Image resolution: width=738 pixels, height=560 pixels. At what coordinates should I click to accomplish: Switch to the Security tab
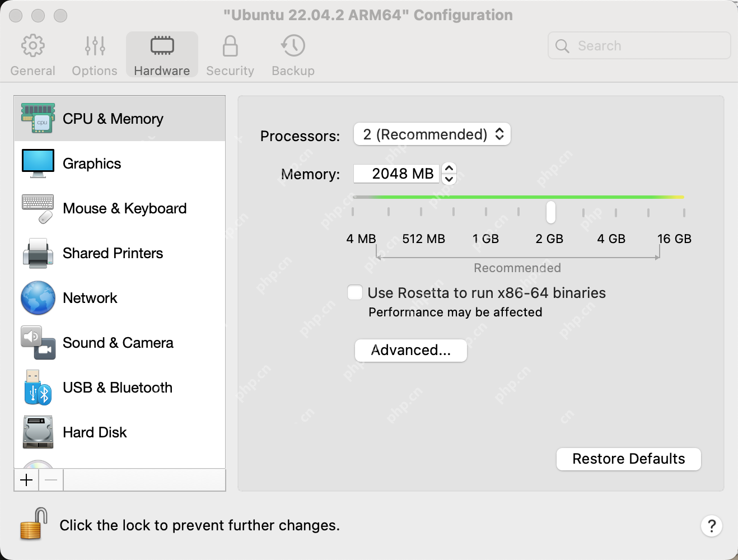[x=230, y=55]
